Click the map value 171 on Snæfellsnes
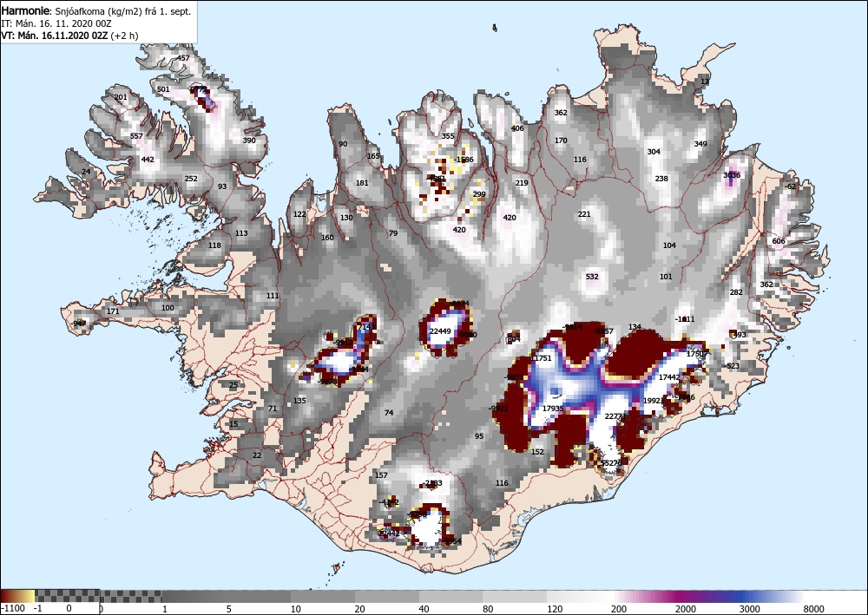This screenshot has height=615, width=868. [x=113, y=311]
